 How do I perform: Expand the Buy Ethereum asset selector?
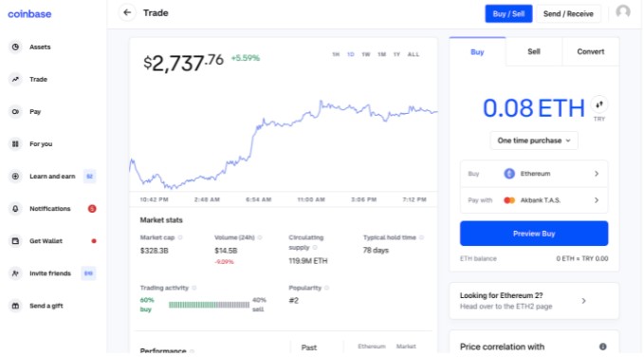pyautogui.click(x=534, y=174)
